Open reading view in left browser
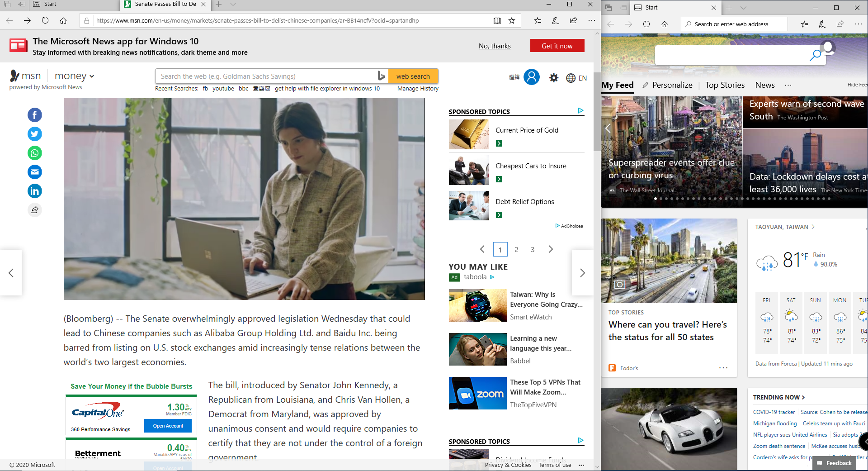This screenshot has width=868, height=471. coord(497,20)
